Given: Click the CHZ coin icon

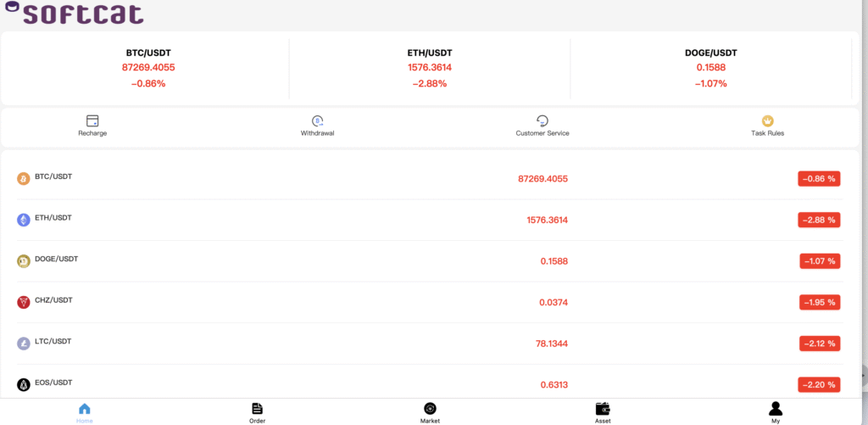Looking at the screenshot, I should (x=23, y=302).
